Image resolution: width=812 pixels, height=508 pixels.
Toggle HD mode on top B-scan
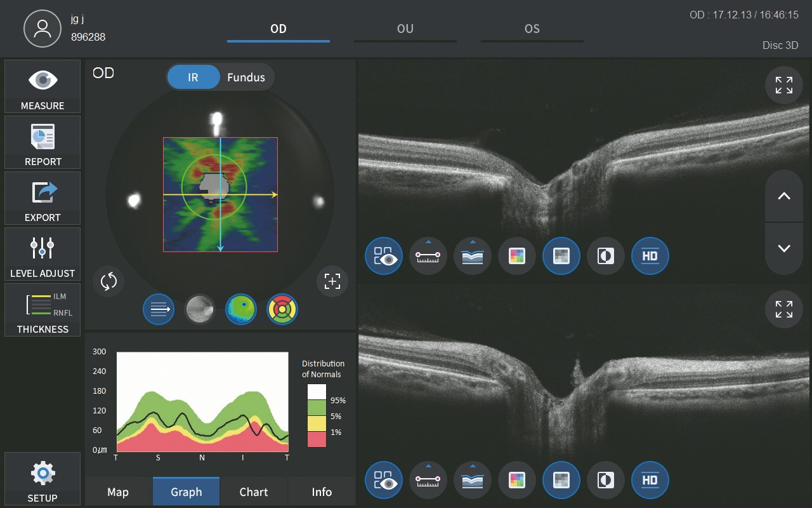coord(650,256)
